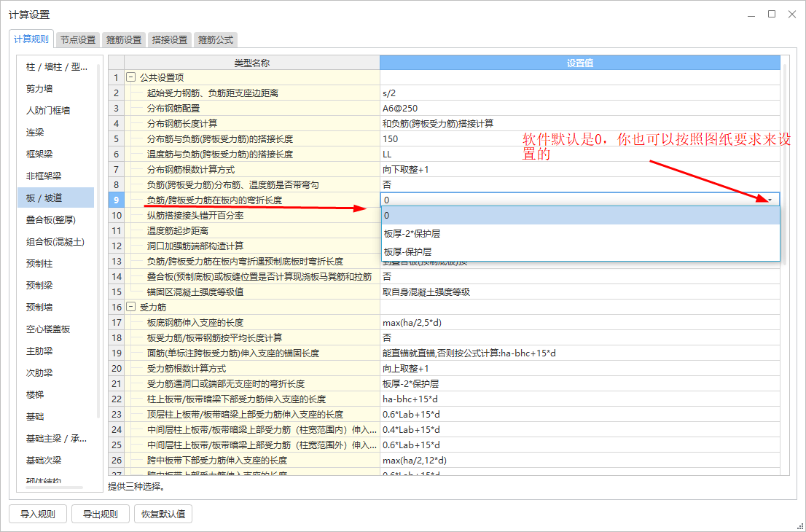Select 叠合板(整厚) in the sidebar
The image size is (806, 532).
coord(56,219)
